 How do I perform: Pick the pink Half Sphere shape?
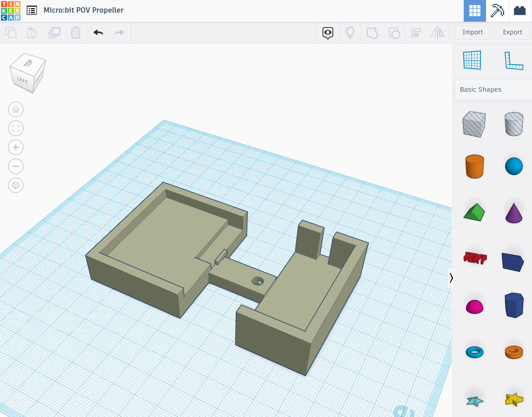pyautogui.click(x=474, y=307)
